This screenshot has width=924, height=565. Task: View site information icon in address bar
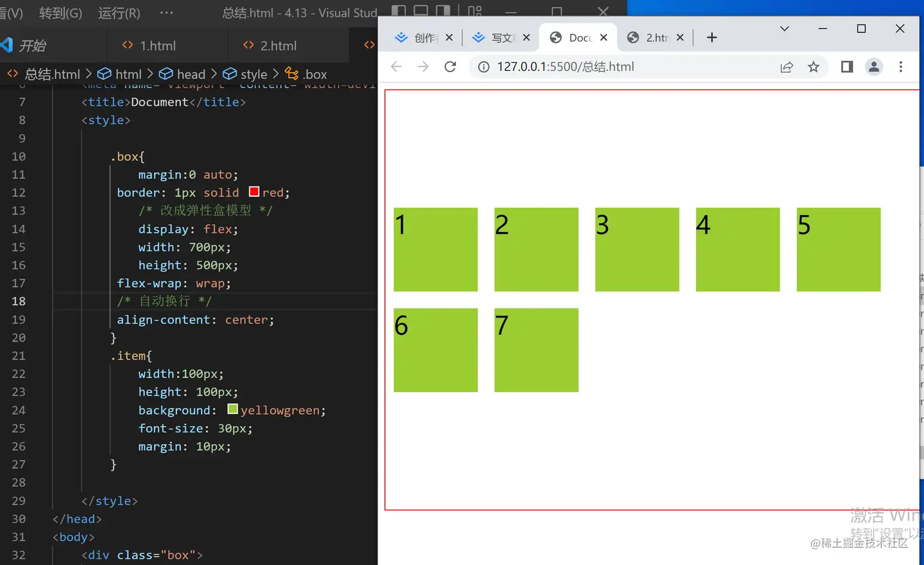(x=483, y=67)
